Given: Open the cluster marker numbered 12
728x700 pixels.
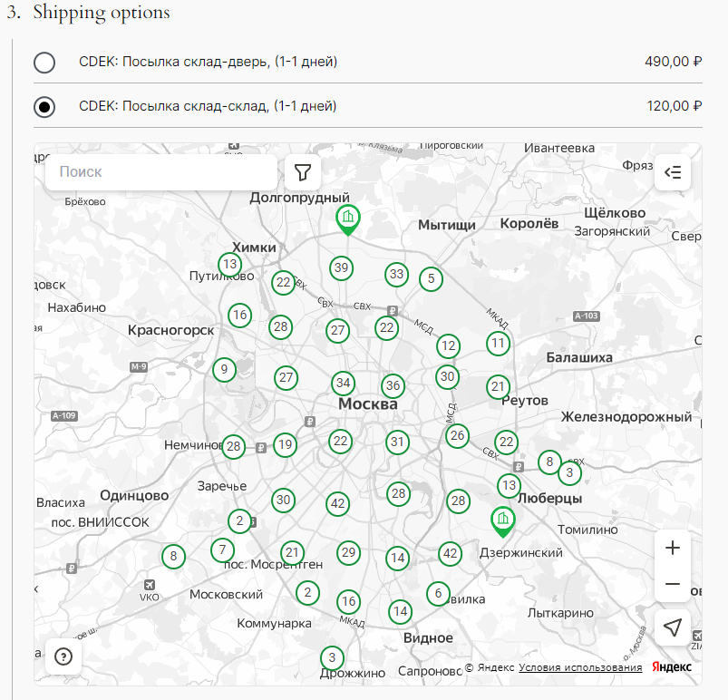Looking at the screenshot, I should tap(448, 345).
